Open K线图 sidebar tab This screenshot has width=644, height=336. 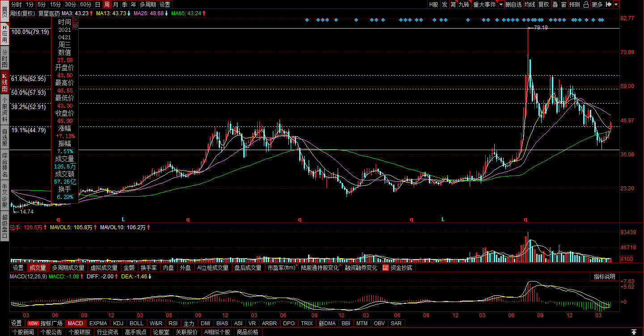point(4,83)
